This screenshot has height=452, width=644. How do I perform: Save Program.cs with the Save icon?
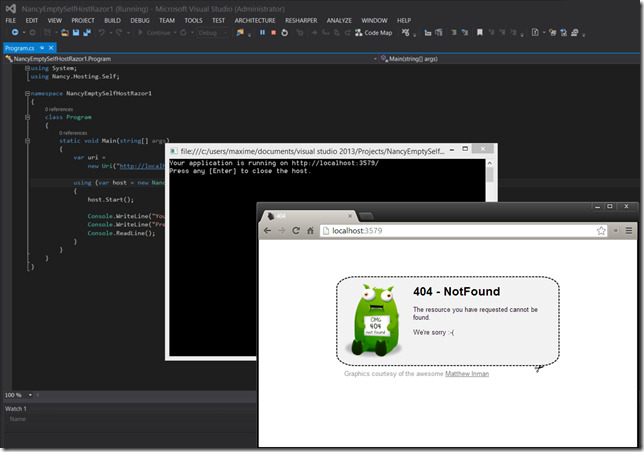tap(76, 32)
